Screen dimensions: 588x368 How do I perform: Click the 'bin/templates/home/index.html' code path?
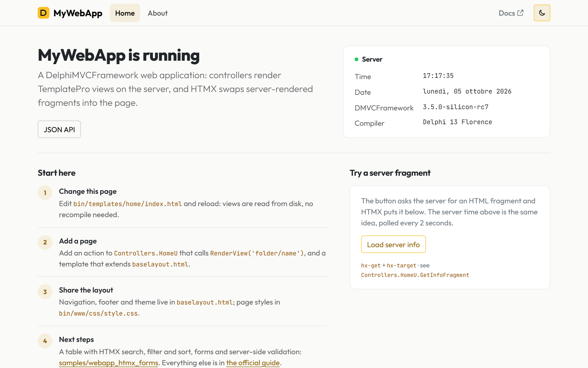[x=128, y=204]
